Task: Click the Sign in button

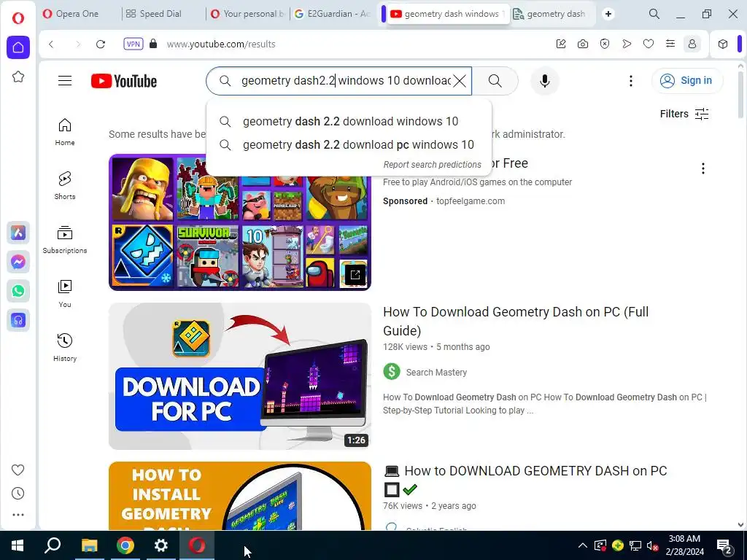Action: (686, 81)
